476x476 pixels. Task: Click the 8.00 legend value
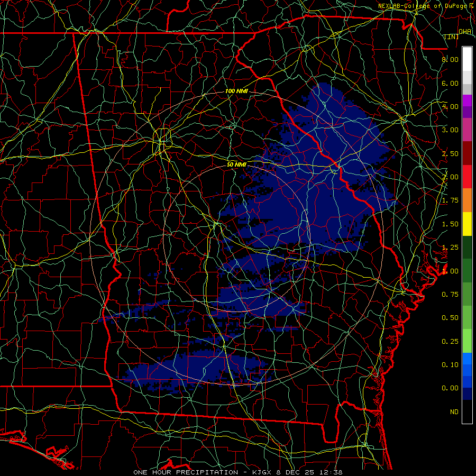pos(450,59)
